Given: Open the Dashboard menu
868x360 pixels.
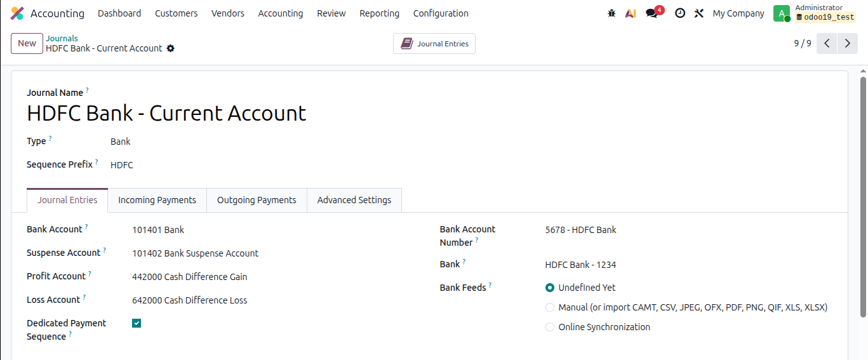Looking at the screenshot, I should click(119, 13).
